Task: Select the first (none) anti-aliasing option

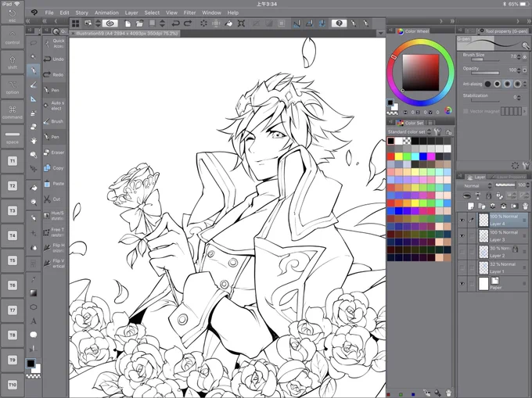Action: [487, 84]
